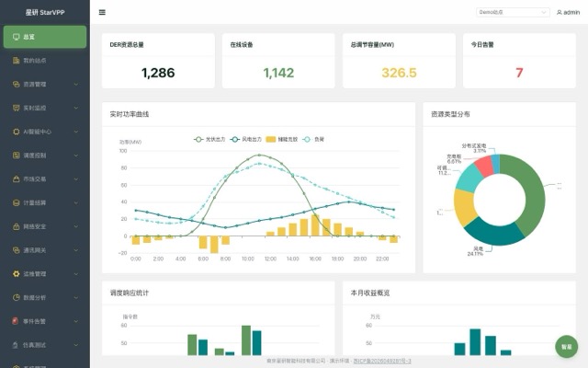
Task: Toggle yellow 储能充放 legend swatch
Action: click(x=271, y=139)
